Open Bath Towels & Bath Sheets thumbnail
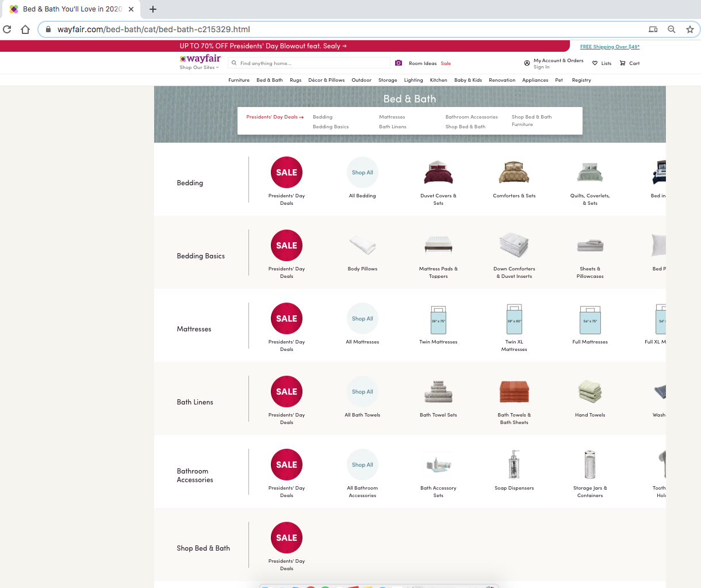The image size is (701, 588). pyautogui.click(x=514, y=392)
